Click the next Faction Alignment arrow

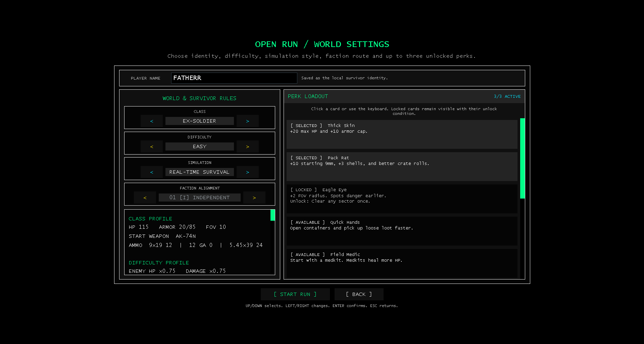(x=254, y=198)
